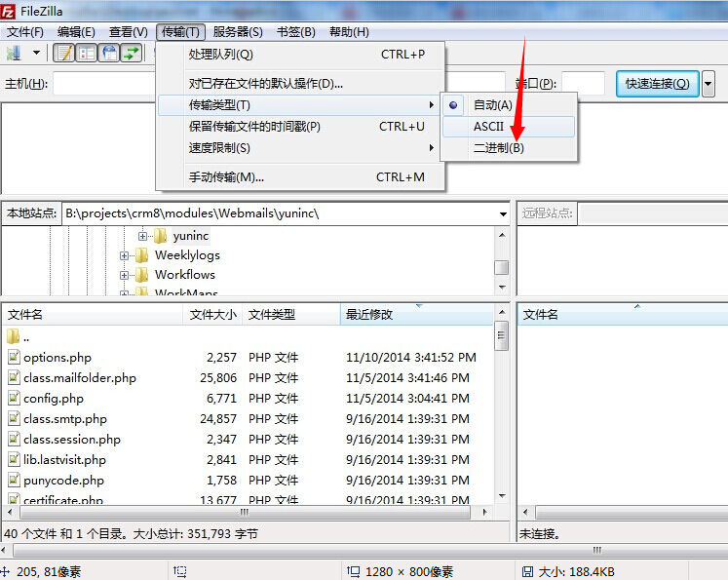Click config.php file icon
Screen dimensions: 728x580
(x=15, y=398)
